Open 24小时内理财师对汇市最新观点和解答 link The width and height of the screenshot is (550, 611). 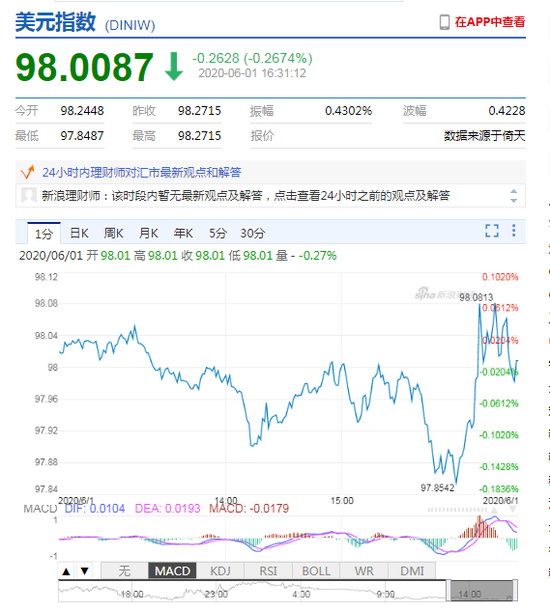click(141, 172)
